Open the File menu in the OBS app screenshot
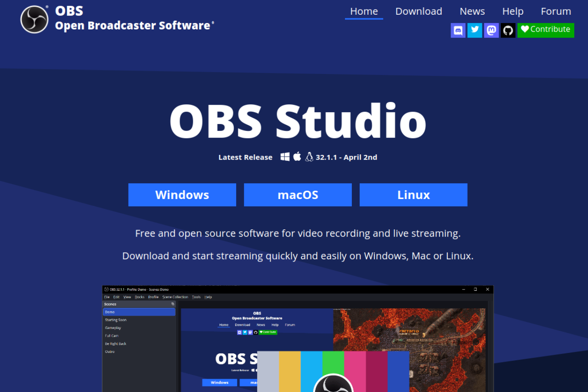The height and width of the screenshot is (392, 588). pos(107,297)
